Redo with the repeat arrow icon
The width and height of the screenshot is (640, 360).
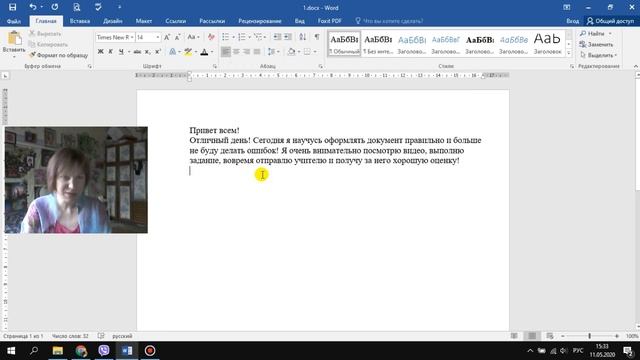click(55, 7)
